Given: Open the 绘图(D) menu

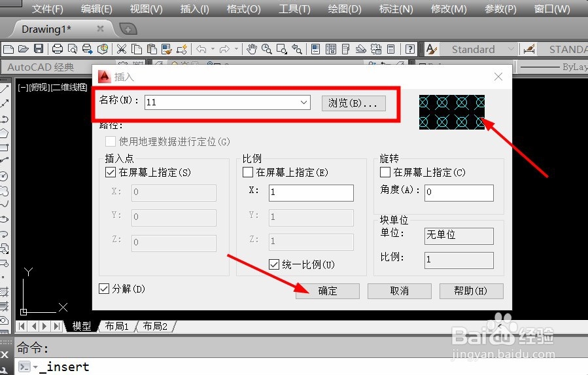Looking at the screenshot, I should [344, 9].
